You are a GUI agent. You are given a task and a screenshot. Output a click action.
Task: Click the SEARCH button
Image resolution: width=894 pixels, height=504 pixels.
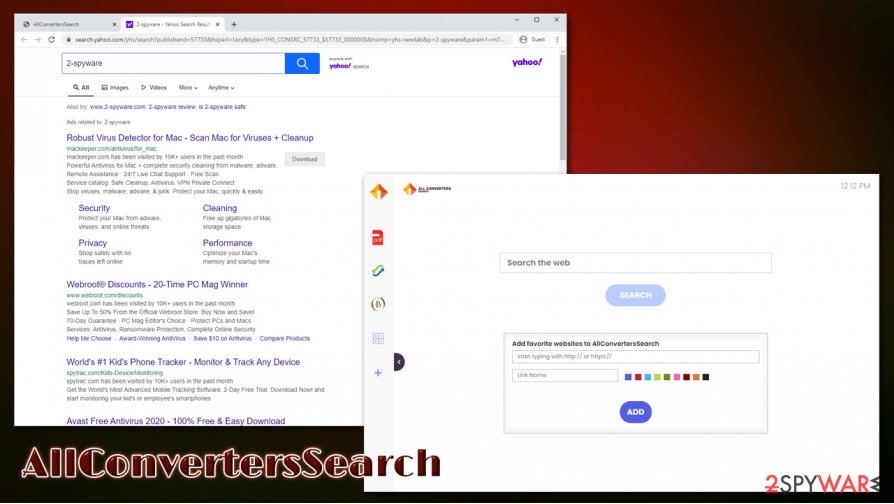pos(635,295)
